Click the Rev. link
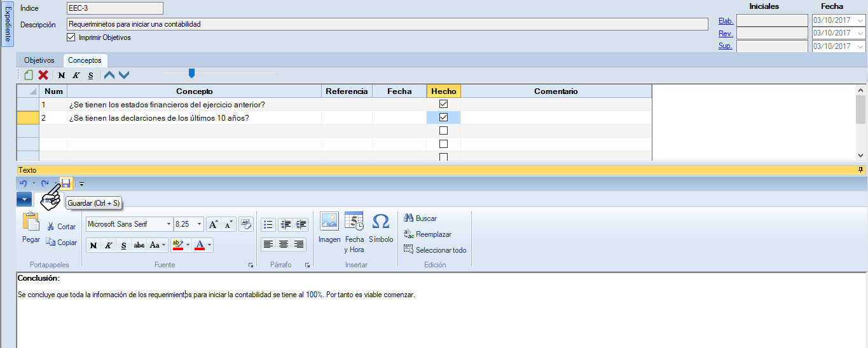 [x=726, y=34]
